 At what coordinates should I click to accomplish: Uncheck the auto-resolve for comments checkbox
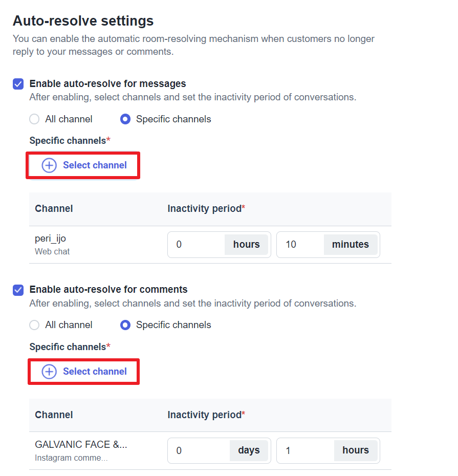18,290
